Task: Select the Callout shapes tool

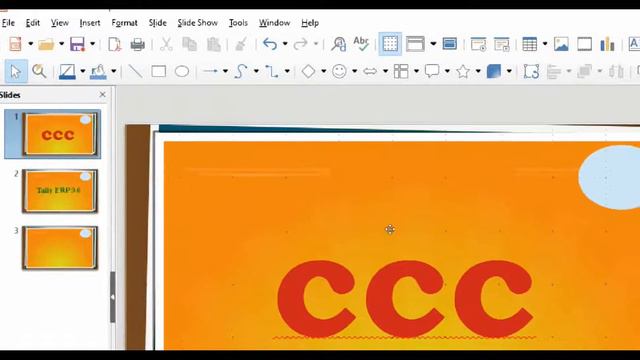Action: point(432,71)
